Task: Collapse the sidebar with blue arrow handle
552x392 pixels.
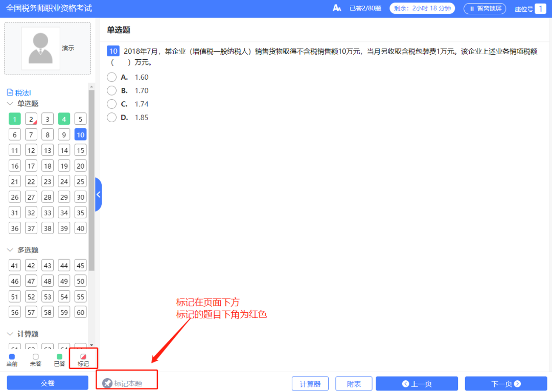Action: (x=98, y=194)
